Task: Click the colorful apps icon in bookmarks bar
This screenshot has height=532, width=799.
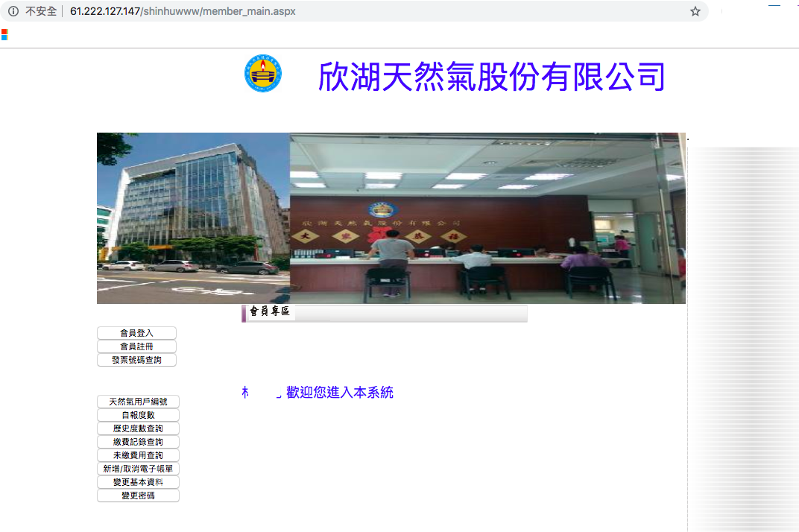Action: tap(4, 35)
